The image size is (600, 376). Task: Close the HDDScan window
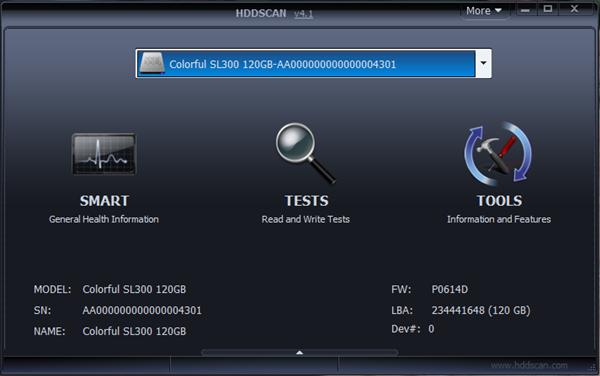click(x=574, y=9)
